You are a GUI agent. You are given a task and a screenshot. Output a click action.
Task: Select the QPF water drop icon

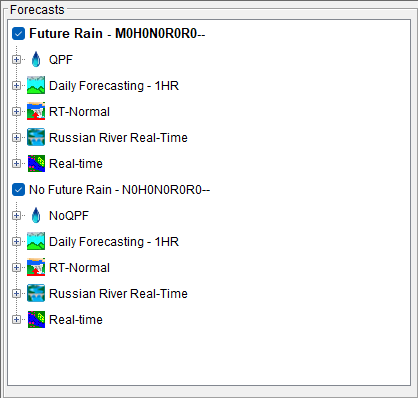36,60
